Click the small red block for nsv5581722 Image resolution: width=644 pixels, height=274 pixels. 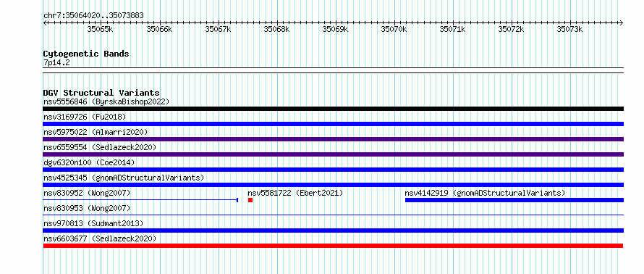click(x=250, y=200)
